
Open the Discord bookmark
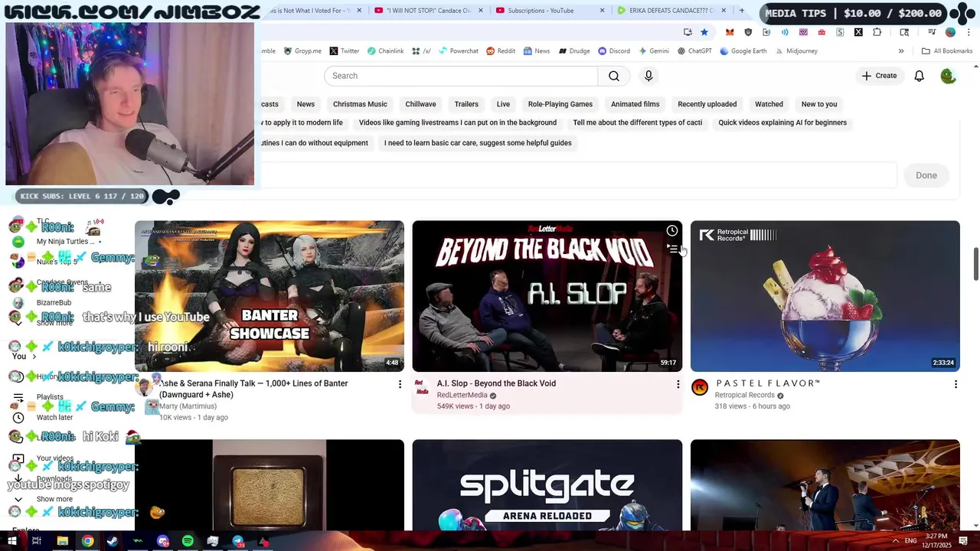(x=614, y=51)
